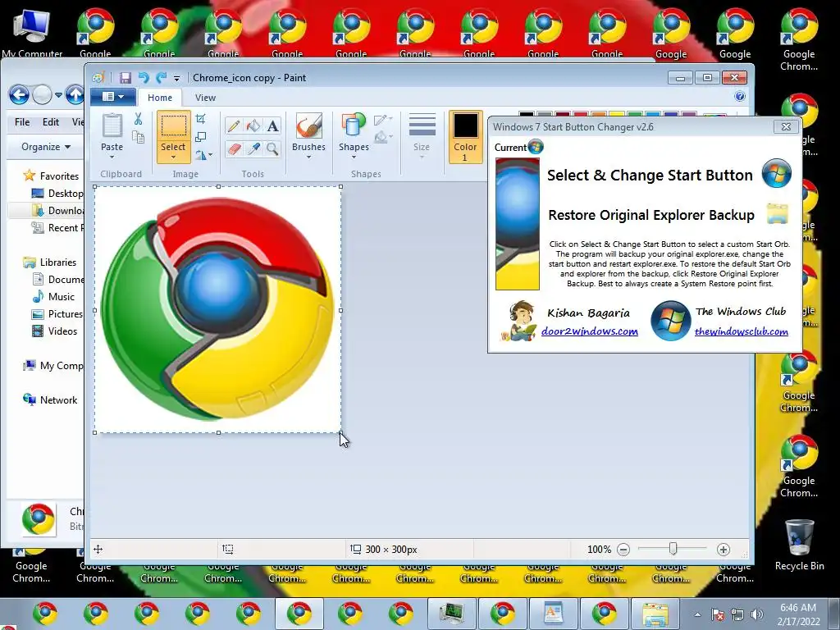
Task: Open the Customize Quick Access Toolbar arrow
Action: (x=177, y=78)
